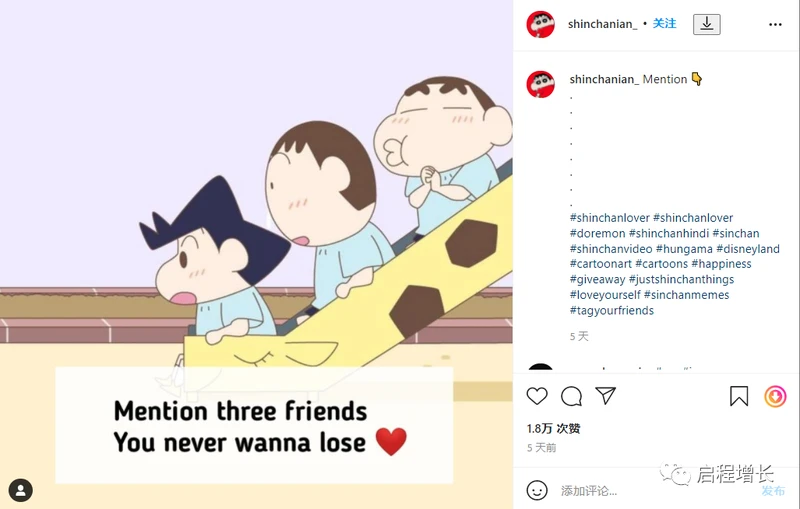Screen dimensions: 800x509
Task: Share post with paper plane icon
Action: 606,396
